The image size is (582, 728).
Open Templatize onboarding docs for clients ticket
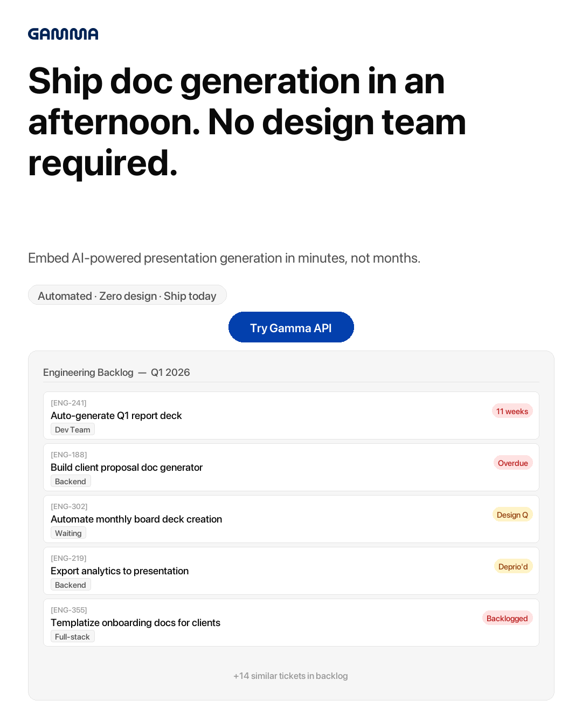[x=135, y=623]
